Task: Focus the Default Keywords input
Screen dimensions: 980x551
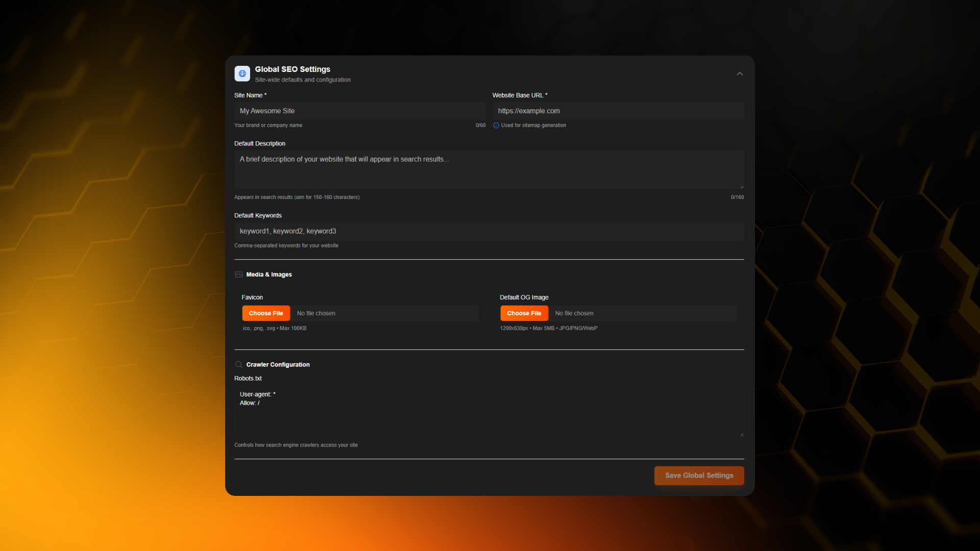Action: coord(488,231)
